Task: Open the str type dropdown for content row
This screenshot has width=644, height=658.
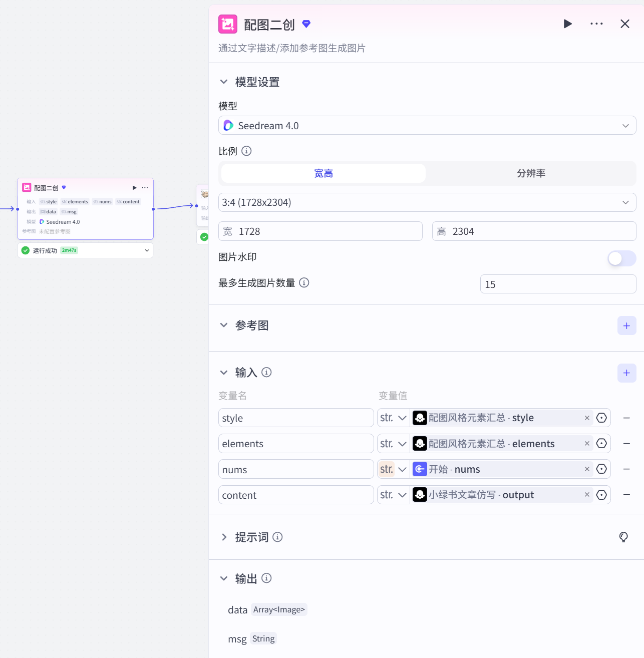Action: pos(393,495)
